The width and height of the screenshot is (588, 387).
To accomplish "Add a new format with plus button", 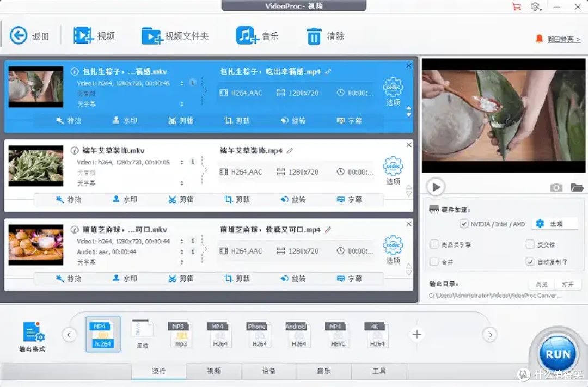I will pyautogui.click(x=416, y=335).
